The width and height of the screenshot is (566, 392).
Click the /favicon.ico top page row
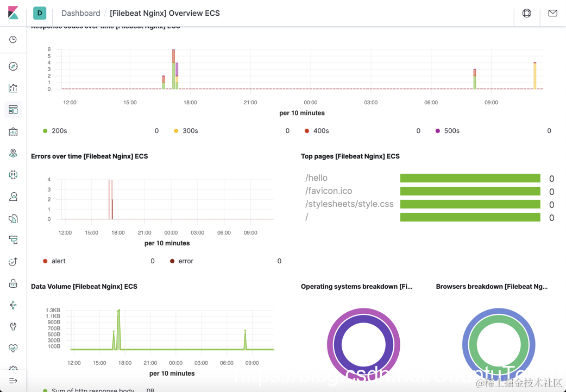coord(430,191)
